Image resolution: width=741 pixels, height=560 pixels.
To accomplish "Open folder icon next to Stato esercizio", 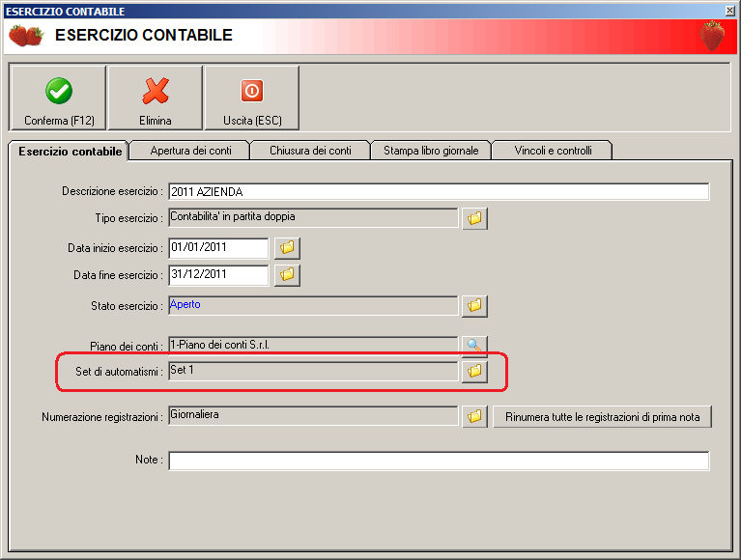I will 474,305.
